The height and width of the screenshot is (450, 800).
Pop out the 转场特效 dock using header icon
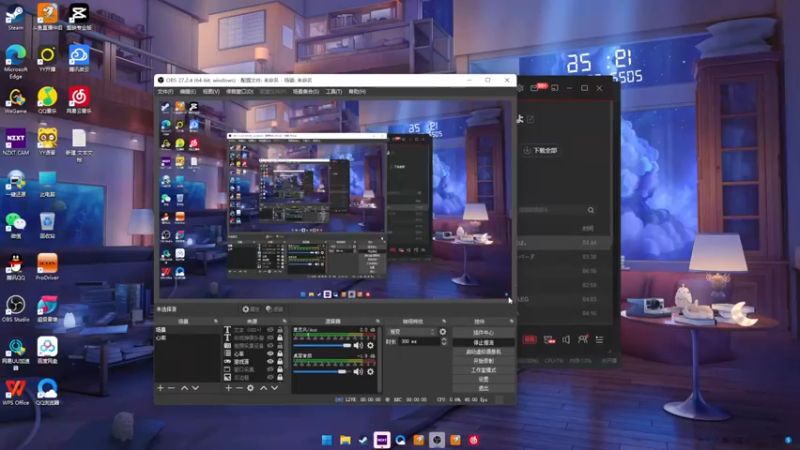click(x=444, y=321)
